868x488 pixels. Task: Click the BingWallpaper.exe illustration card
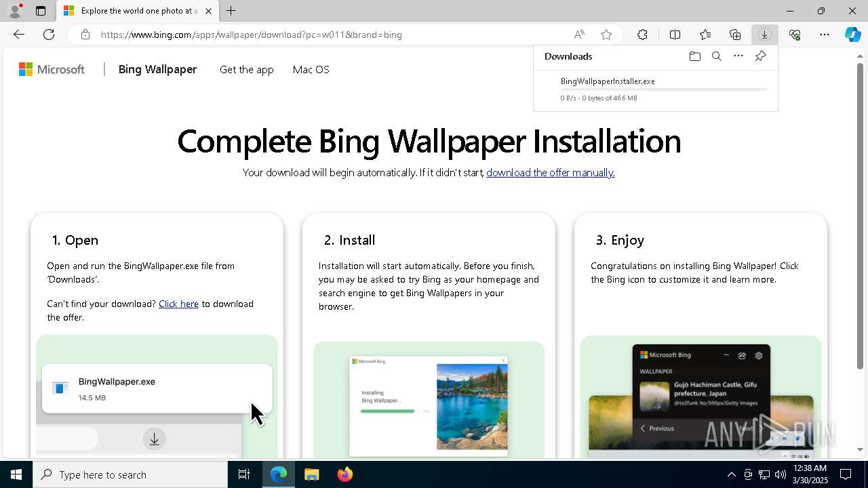pyautogui.click(x=157, y=388)
